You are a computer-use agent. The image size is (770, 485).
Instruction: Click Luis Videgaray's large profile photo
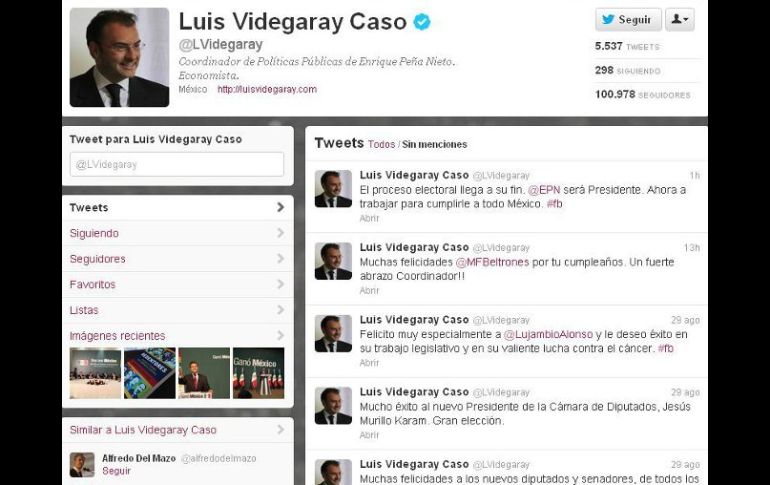click(x=119, y=57)
